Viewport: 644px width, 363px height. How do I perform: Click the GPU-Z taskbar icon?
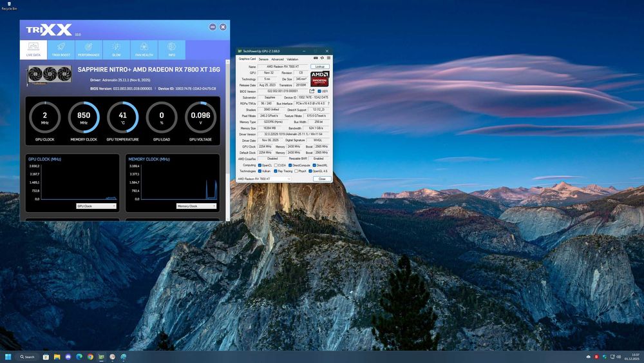[x=101, y=357]
